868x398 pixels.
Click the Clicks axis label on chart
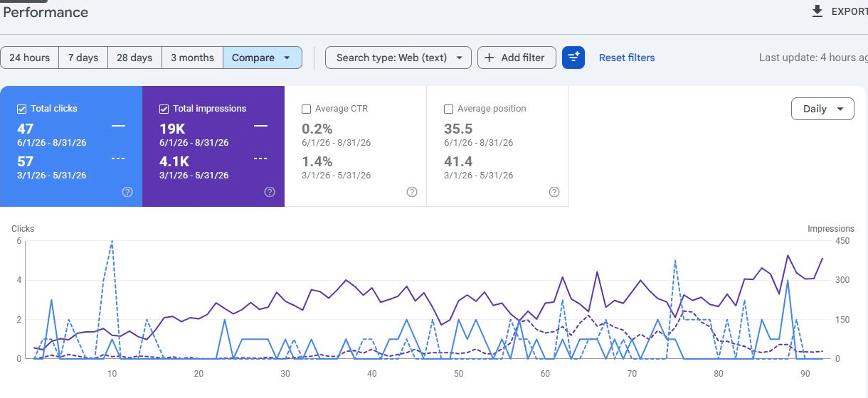click(23, 229)
